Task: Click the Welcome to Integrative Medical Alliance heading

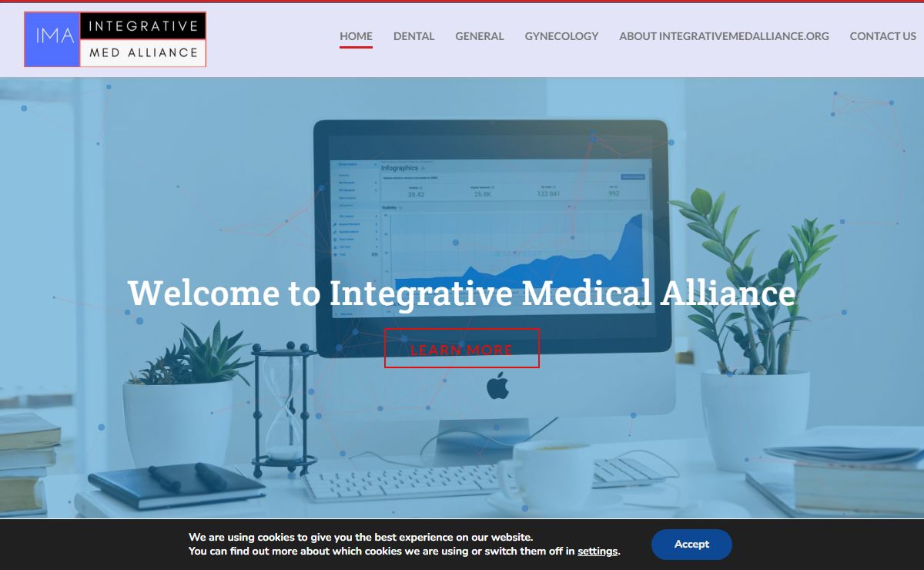Action: click(461, 293)
